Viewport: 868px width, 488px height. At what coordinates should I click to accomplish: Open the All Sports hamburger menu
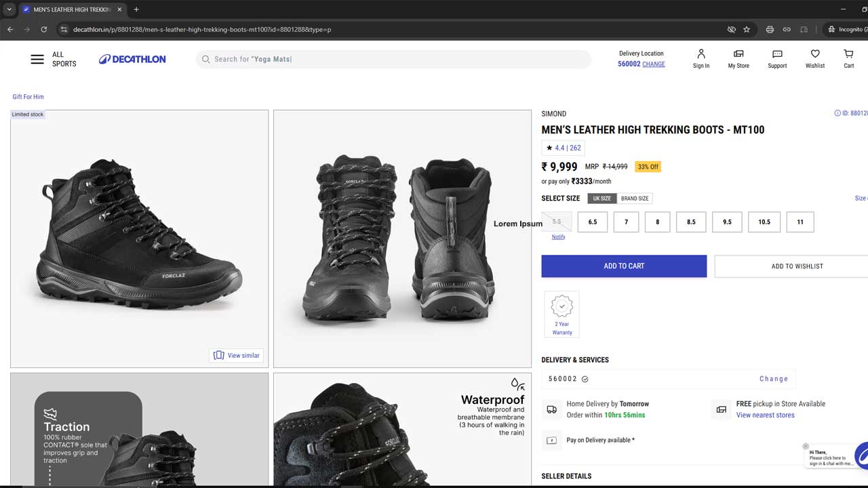click(x=37, y=59)
